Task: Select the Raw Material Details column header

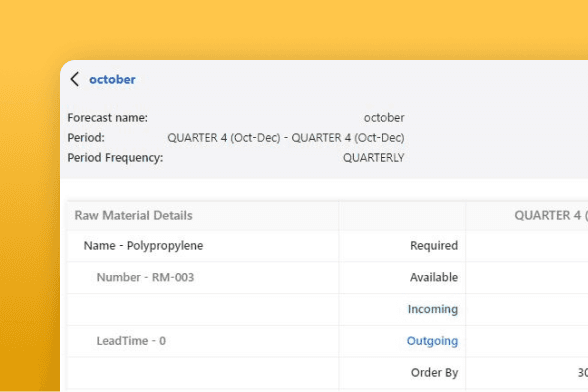Action: click(134, 215)
